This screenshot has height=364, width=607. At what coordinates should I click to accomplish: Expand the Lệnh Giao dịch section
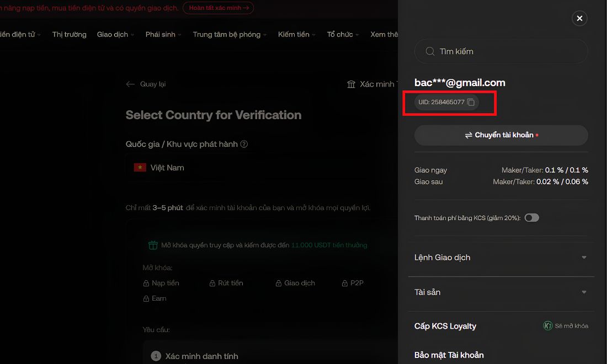[501, 258]
